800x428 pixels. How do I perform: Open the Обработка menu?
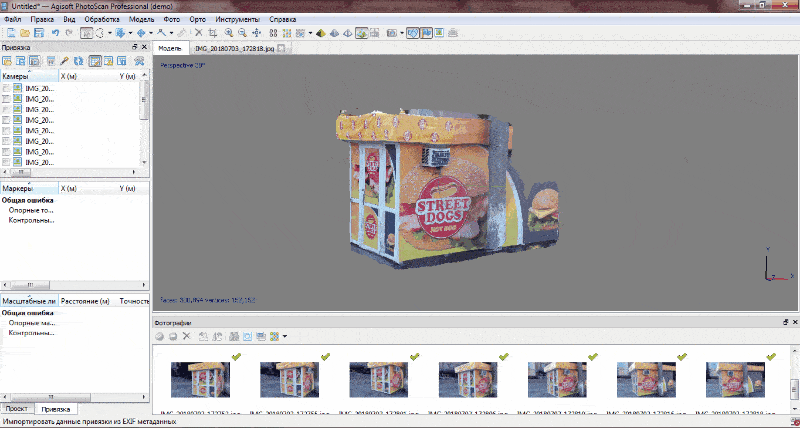point(102,19)
